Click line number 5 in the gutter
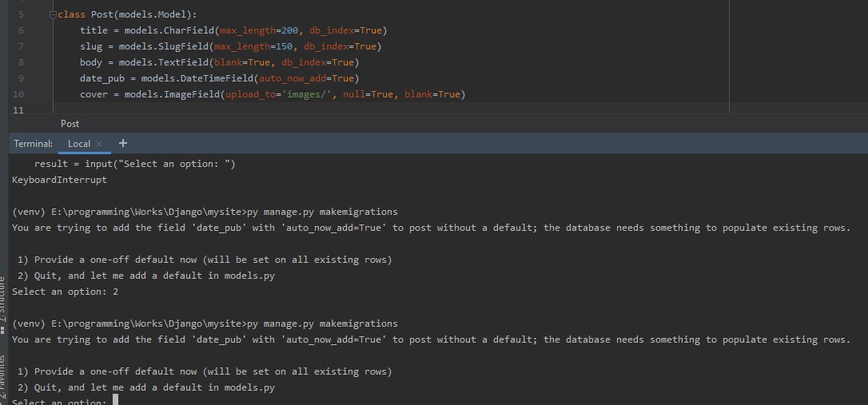Image resolution: width=868 pixels, height=405 pixels. coord(21,15)
